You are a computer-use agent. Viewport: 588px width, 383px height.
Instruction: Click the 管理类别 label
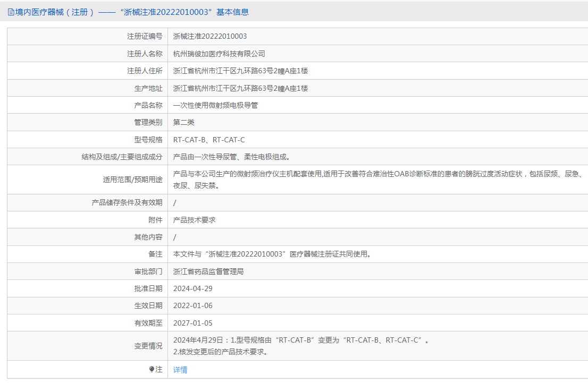coord(148,122)
